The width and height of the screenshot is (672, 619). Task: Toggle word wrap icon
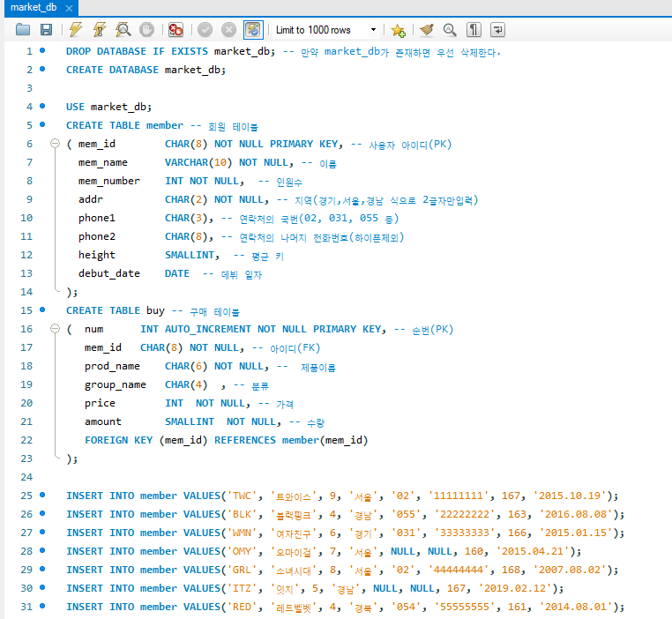497,30
